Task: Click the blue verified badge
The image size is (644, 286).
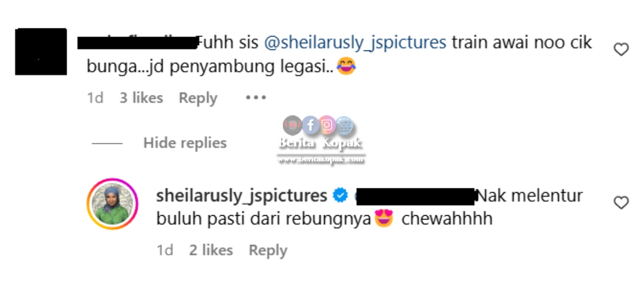Action: 340,196
